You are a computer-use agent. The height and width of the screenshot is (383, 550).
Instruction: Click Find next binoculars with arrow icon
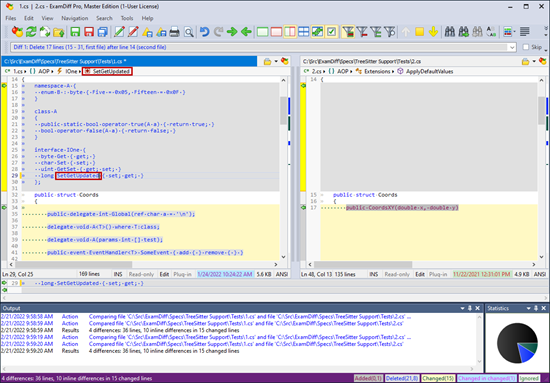click(464, 32)
